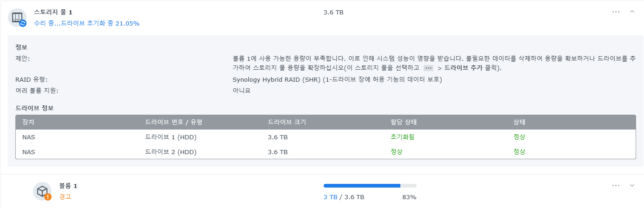Click the Storage Pool 1 drive icon
This screenshot has width=644, height=208.
17,17
